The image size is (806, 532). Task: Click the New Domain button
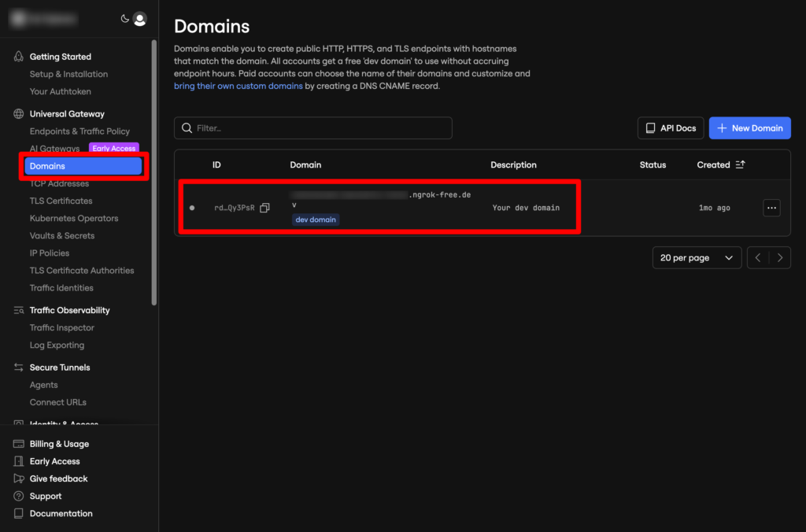(749, 128)
